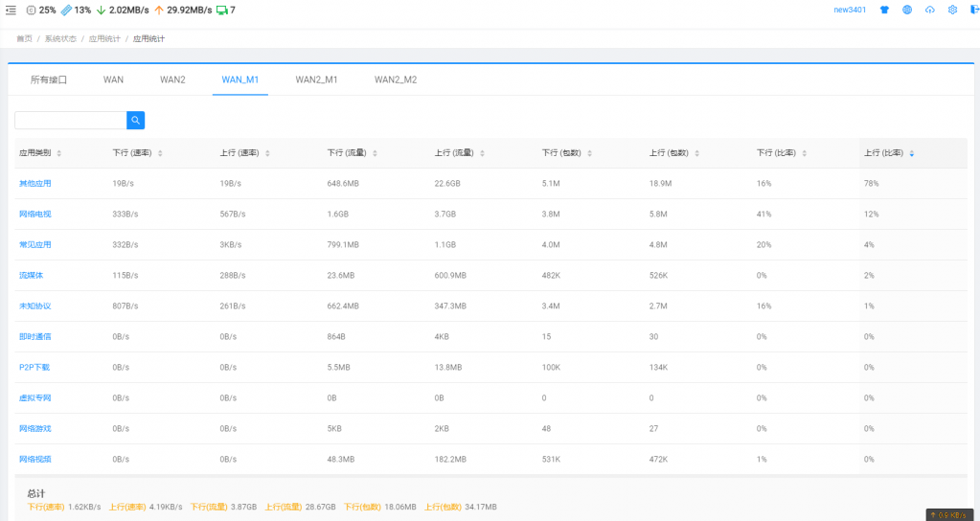Click the 78% upload ratio cell

pos(872,184)
